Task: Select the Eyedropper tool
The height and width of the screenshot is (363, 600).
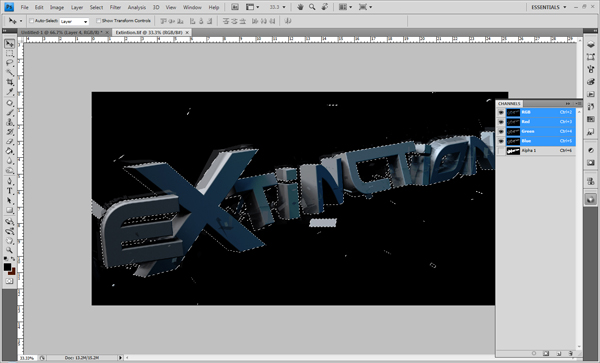Action: click(x=10, y=92)
